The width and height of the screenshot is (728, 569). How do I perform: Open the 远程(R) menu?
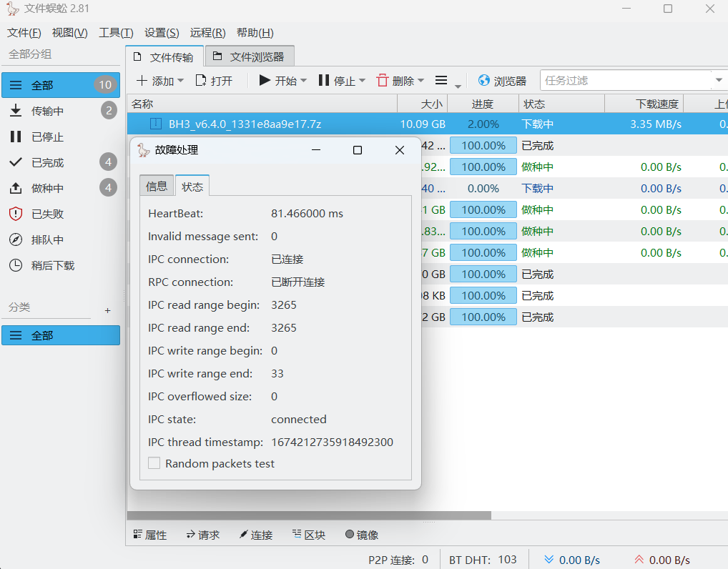click(x=207, y=33)
